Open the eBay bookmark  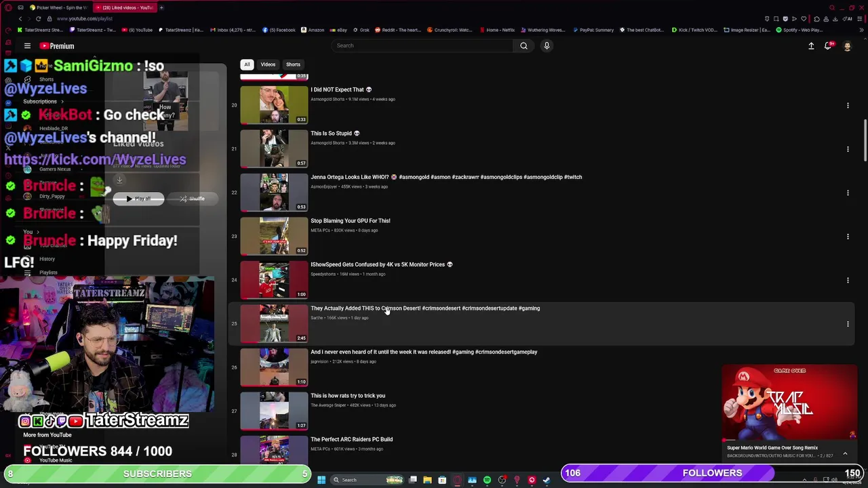(338, 30)
